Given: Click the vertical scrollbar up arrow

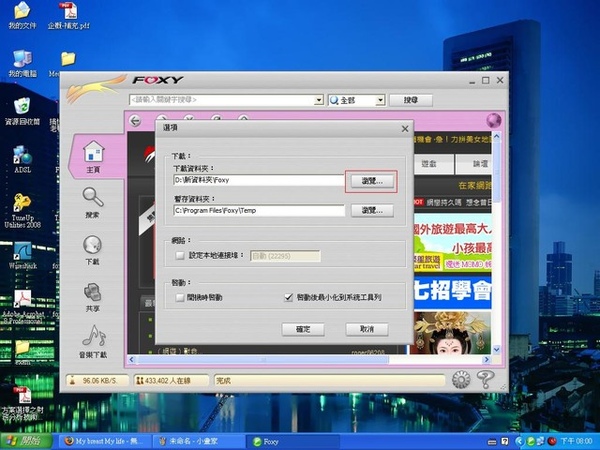Looking at the screenshot, I should 496,137.
